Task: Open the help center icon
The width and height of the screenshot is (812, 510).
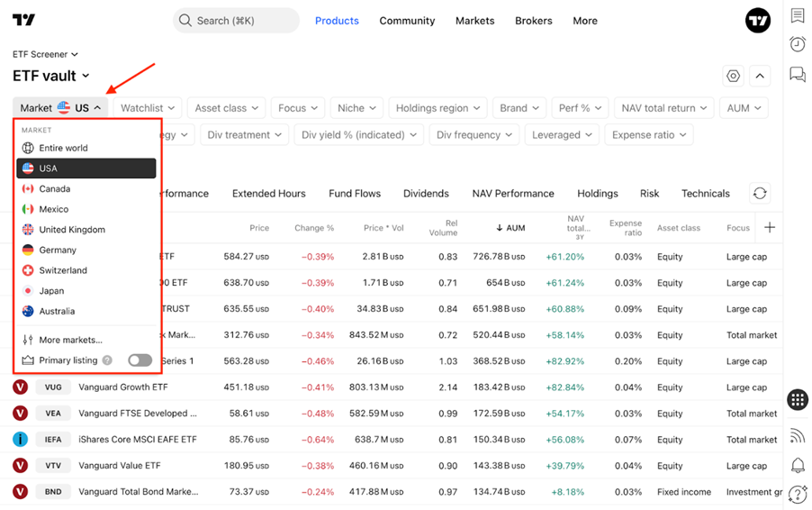Action: click(x=798, y=494)
